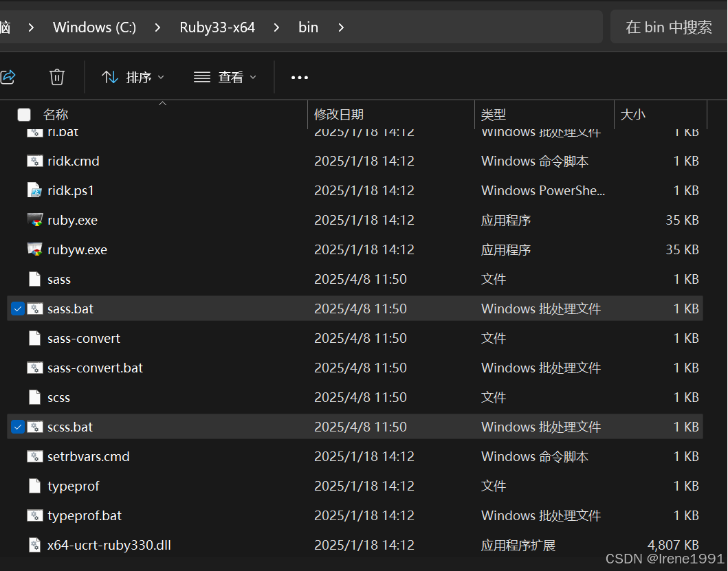This screenshot has height=571, width=728.
Task: Navigate to Windows (C:) in breadcrumb
Action: point(95,27)
